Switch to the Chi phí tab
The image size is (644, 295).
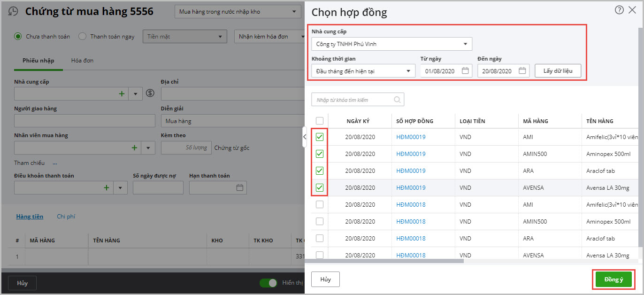pyautogui.click(x=66, y=217)
